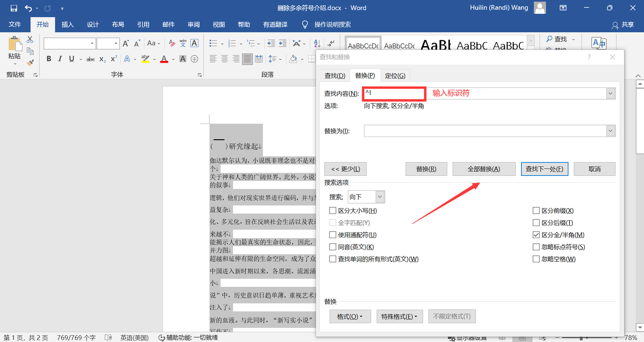Viewport: 644px width, 342px height.
Task: Enable the 区分大小写 checkbox
Action: pos(333,210)
